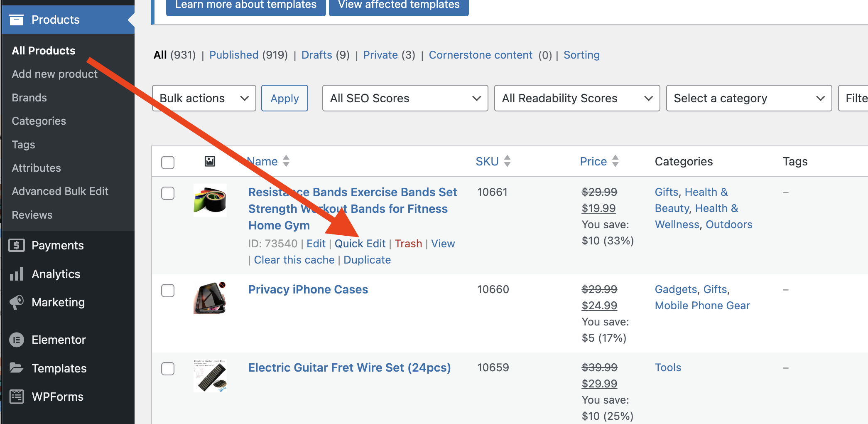Open the Bulk actions dropdown
868x424 pixels.
click(x=204, y=98)
